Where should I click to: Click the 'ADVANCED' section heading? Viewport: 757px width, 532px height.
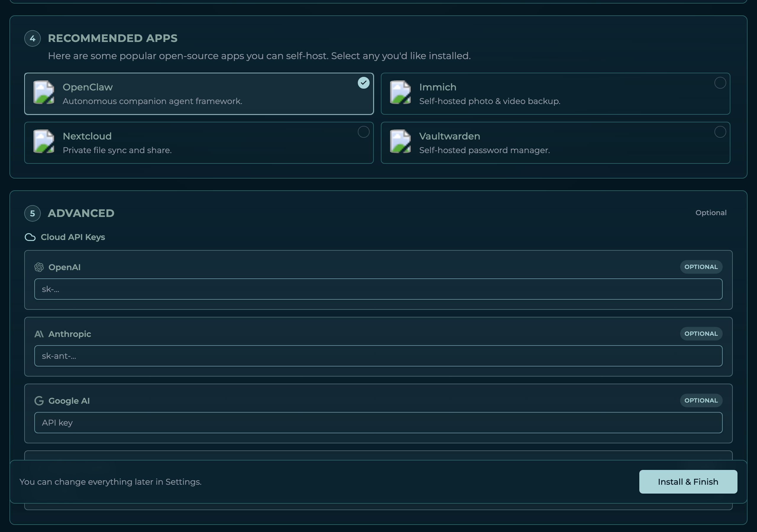81,213
